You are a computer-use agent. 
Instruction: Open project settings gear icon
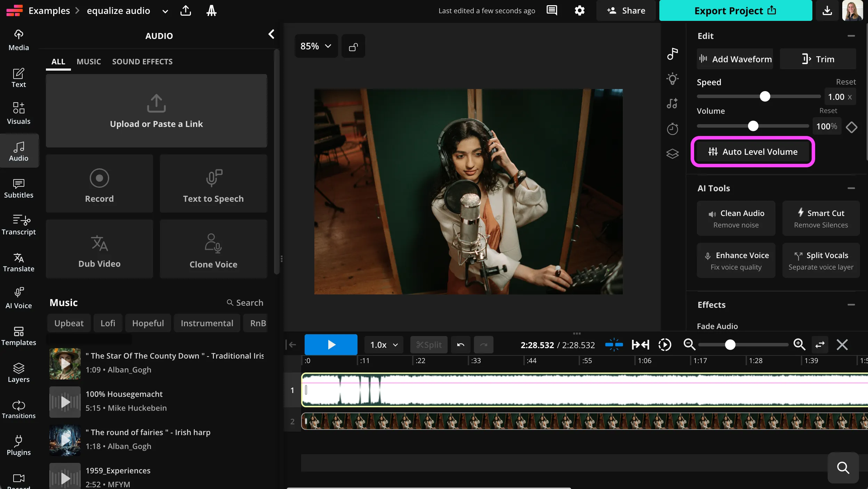pos(579,10)
